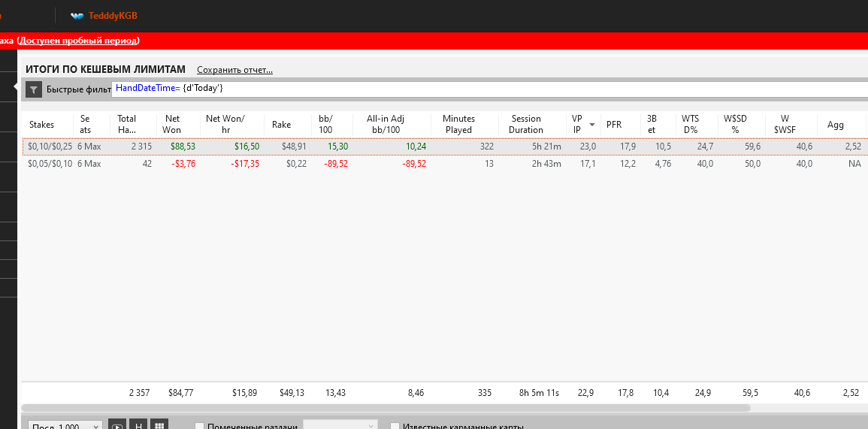The image size is (868, 429).
Task: Click the ИТОГИ ПО КЕШЕВЫМ ЛИМИТАМ title
Action: pos(105,70)
